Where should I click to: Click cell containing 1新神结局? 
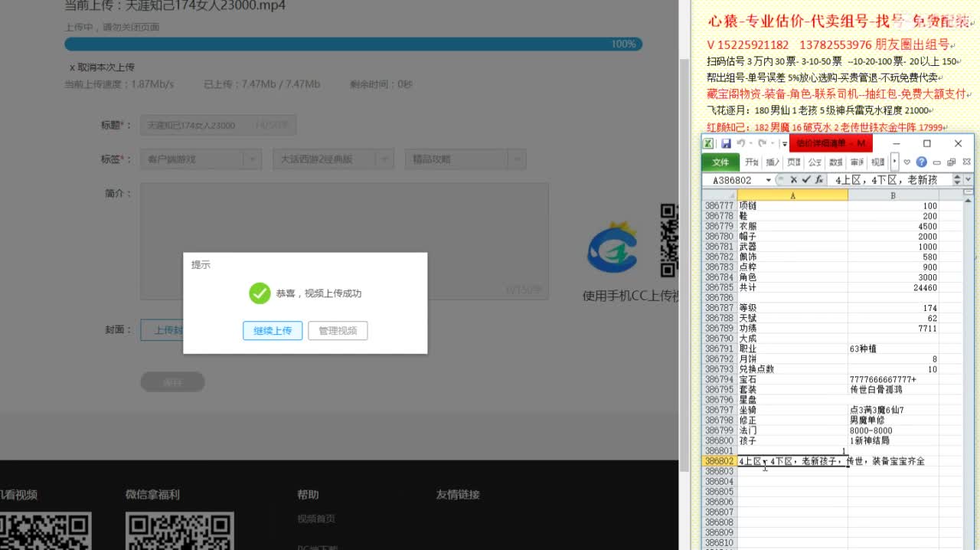[893, 441]
